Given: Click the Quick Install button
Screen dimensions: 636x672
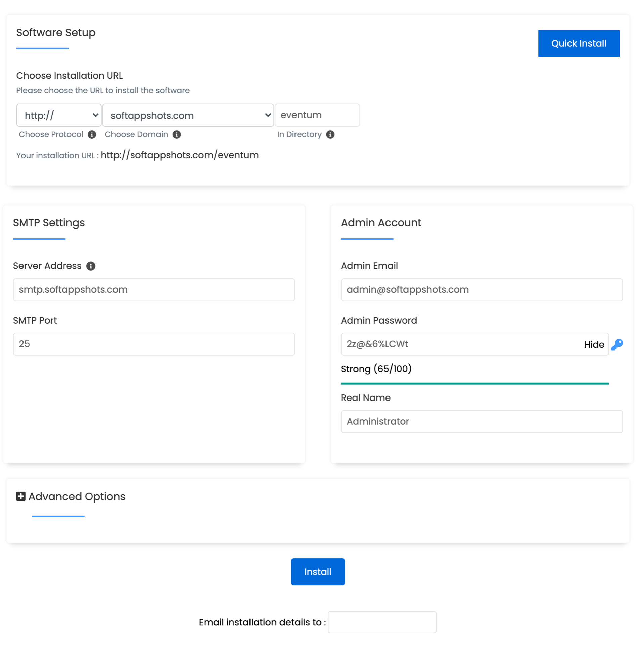Looking at the screenshot, I should point(579,43).
